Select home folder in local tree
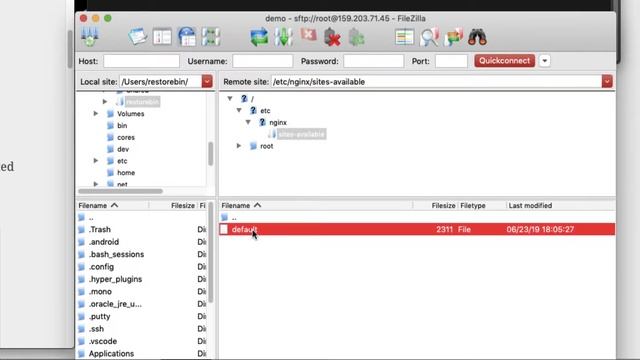Image resolution: width=640 pixels, height=360 pixels. (126, 173)
